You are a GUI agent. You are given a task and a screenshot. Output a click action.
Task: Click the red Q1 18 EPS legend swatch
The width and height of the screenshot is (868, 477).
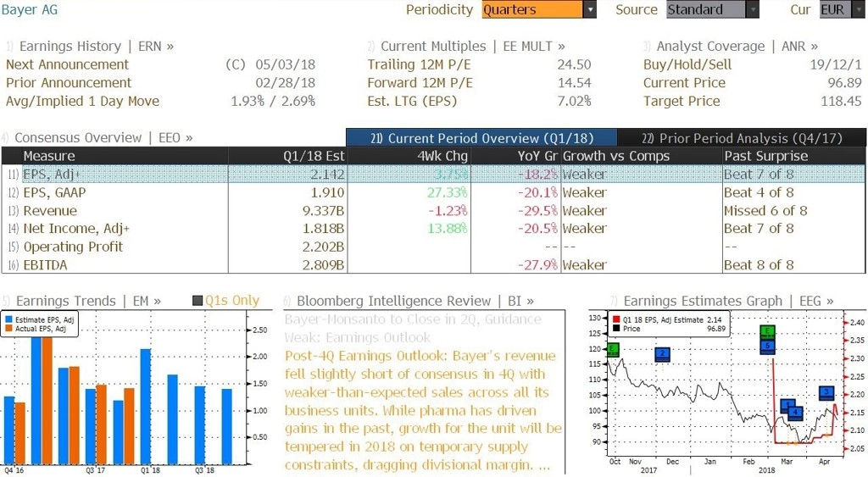pyautogui.click(x=616, y=320)
